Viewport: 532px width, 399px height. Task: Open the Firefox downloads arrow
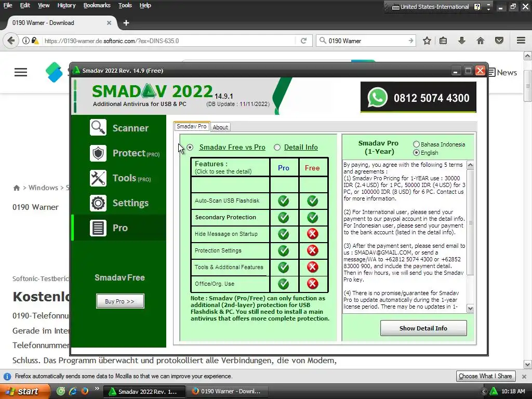pos(462,41)
